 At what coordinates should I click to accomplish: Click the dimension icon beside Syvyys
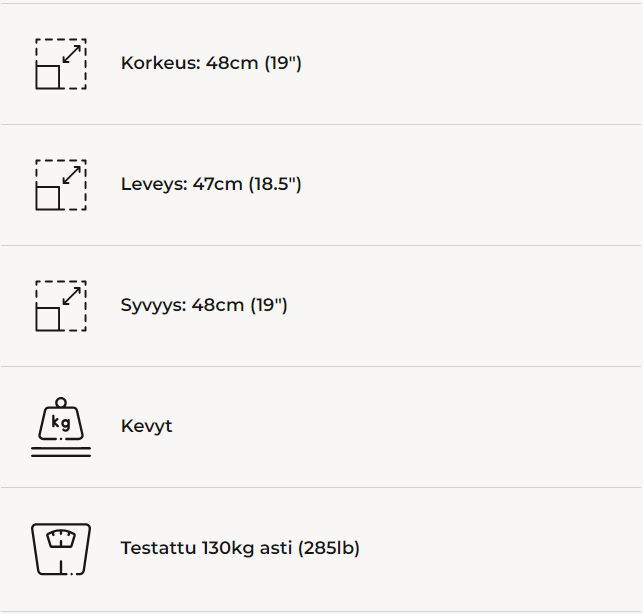[61, 306]
